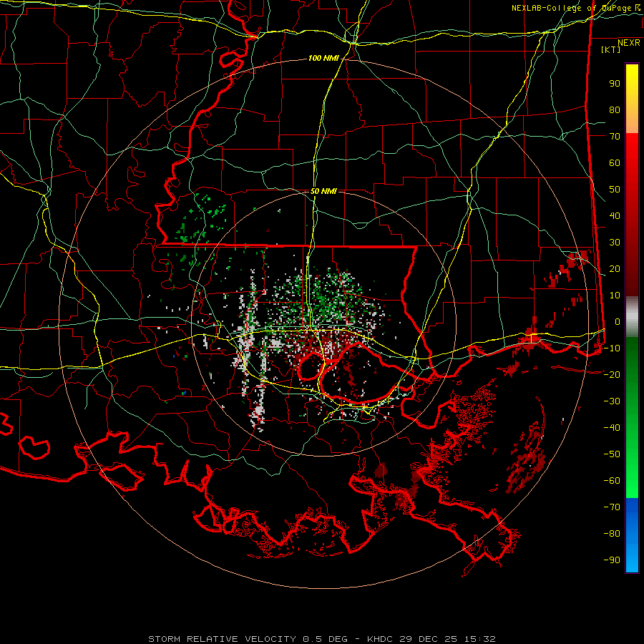The image size is (644, 644).
Task: Click the positive 20 scale value
Action: 615,269
